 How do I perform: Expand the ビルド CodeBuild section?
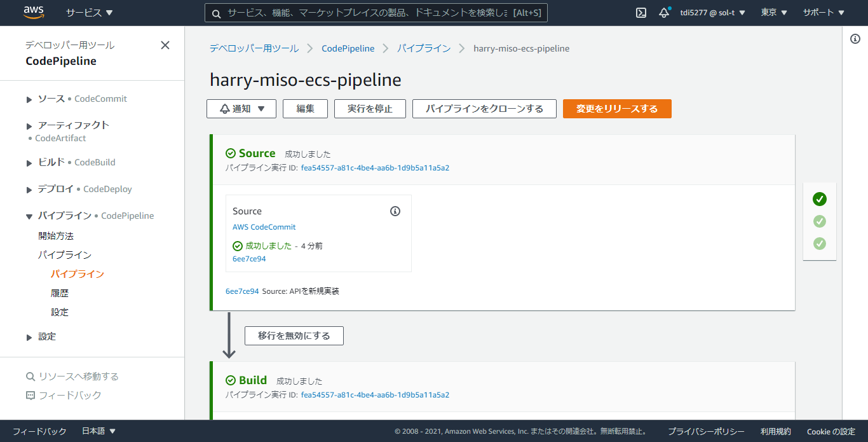(29, 163)
